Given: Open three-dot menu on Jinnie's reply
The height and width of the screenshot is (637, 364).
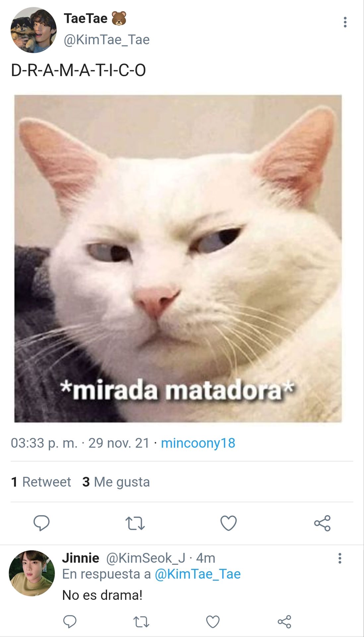Looking at the screenshot, I should click(339, 558).
